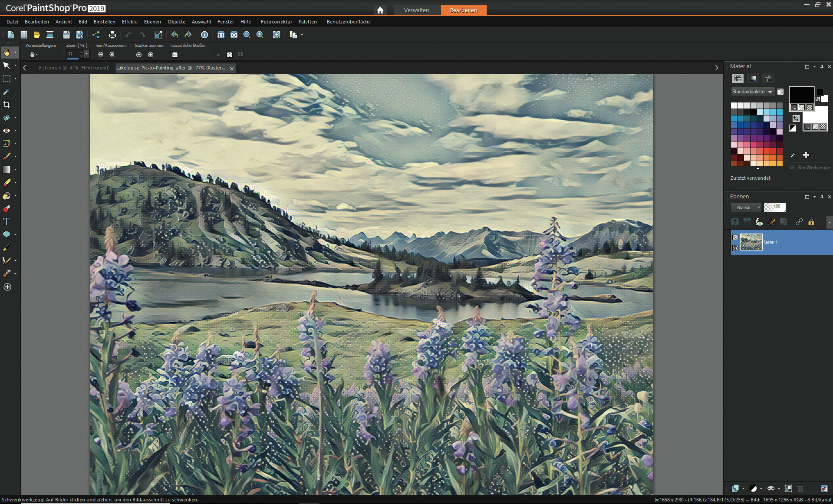The image size is (833, 504).
Task: Switch to the Verwalten workspace
Action: point(416,10)
